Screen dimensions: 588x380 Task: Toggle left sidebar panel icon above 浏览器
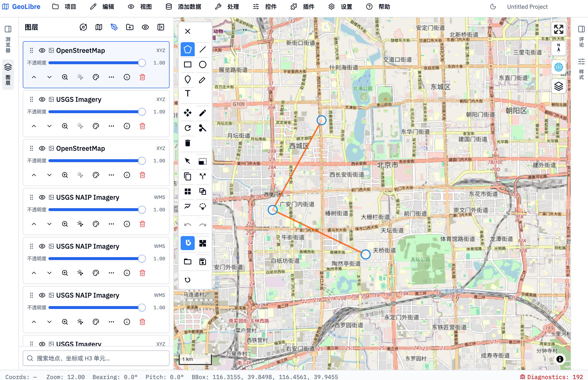[8, 29]
